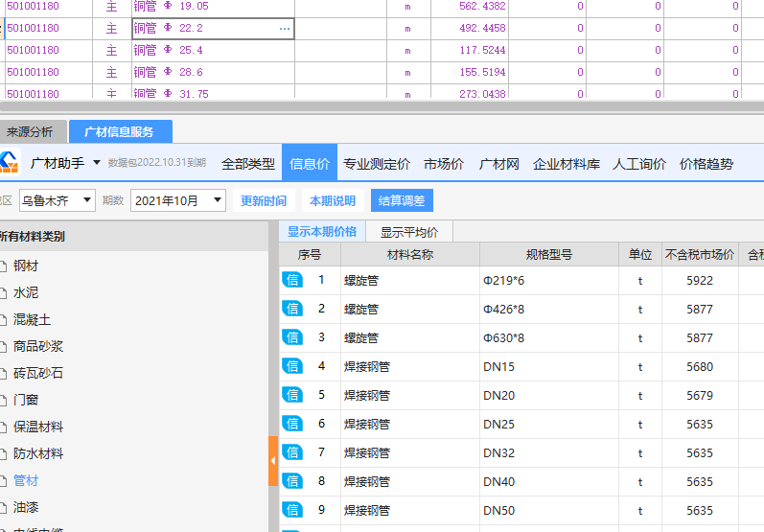Click the price 5922 for 螺旋管 Φ219*6

point(700,281)
